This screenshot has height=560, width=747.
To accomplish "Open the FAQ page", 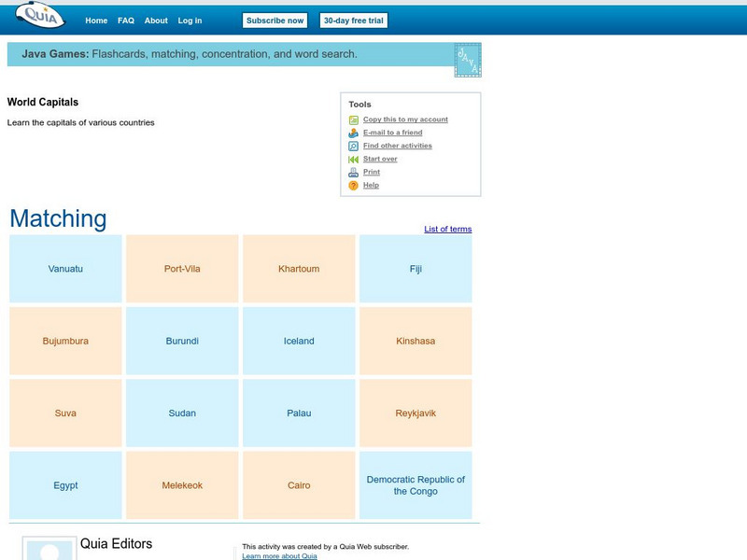I will (126, 21).
